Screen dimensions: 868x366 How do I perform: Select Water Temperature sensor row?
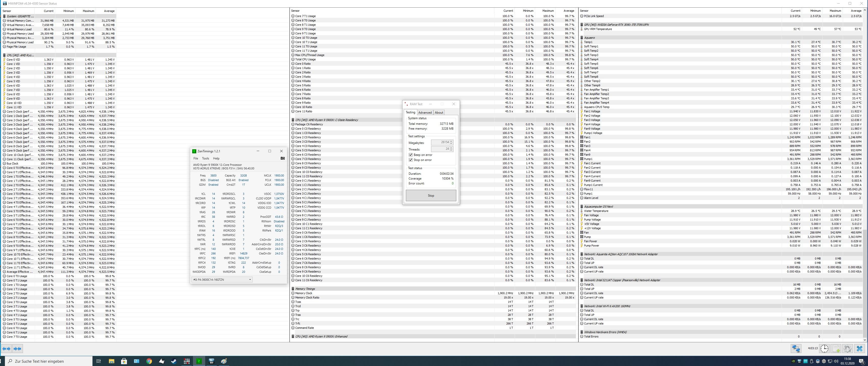(721, 211)
